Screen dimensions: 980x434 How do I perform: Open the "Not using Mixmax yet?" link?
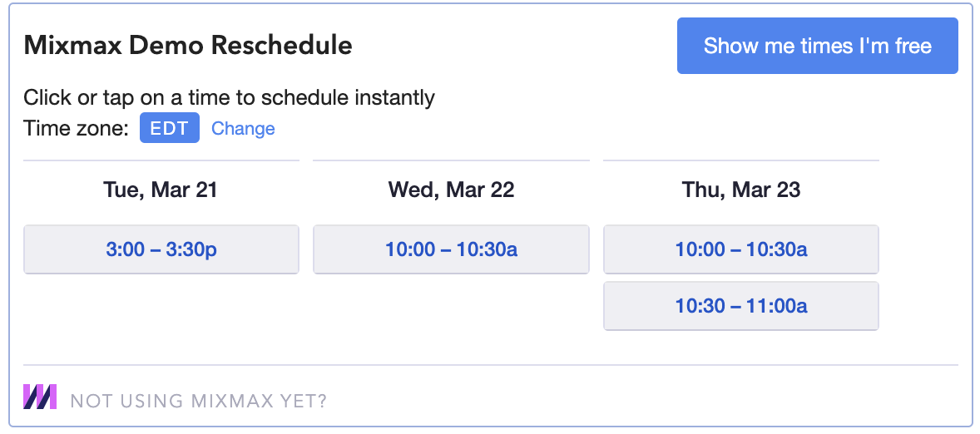pos(199,401)
